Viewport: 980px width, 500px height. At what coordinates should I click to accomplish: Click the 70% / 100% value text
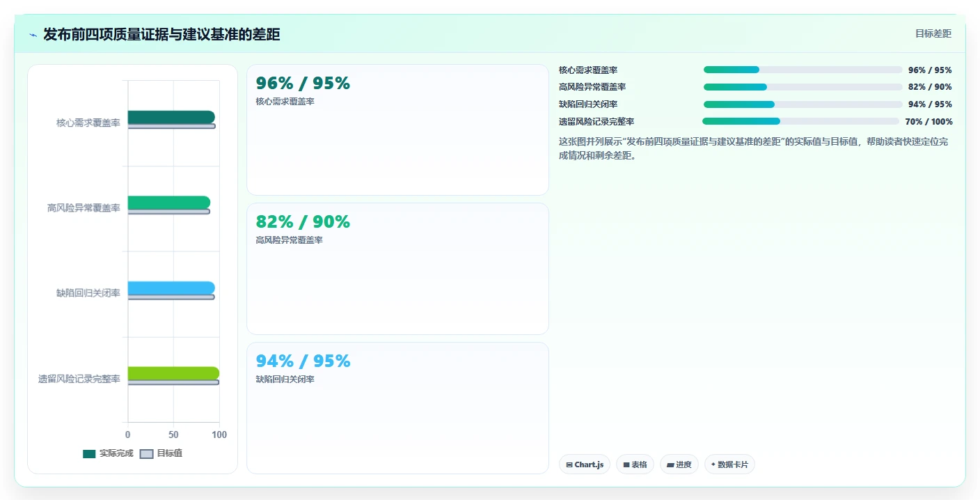click(x=928, y=121)
